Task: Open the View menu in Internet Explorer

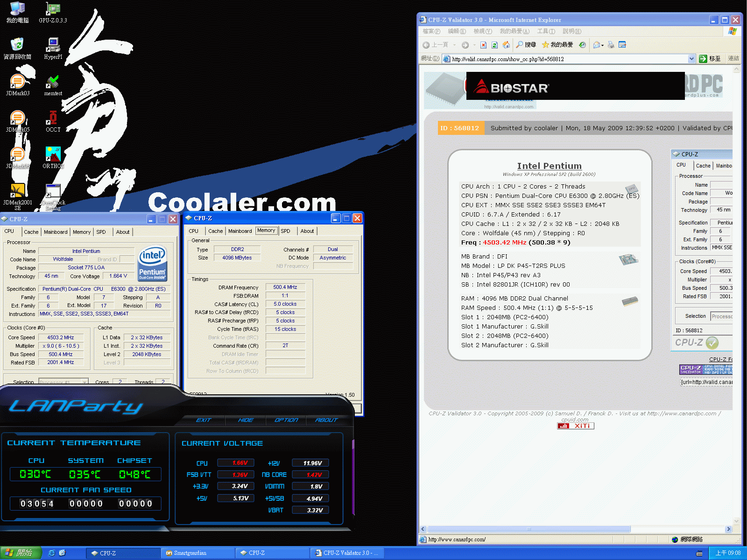Action: click(482, 31)
